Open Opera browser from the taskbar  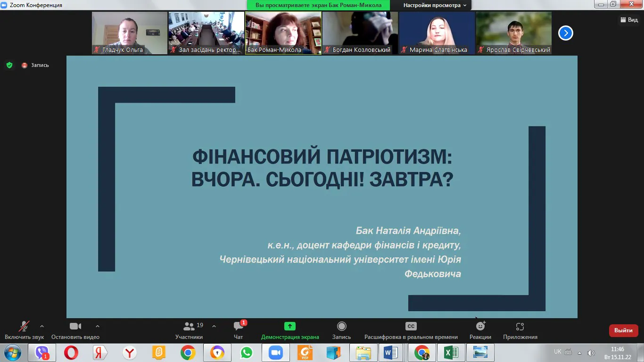tap(72, 353)
